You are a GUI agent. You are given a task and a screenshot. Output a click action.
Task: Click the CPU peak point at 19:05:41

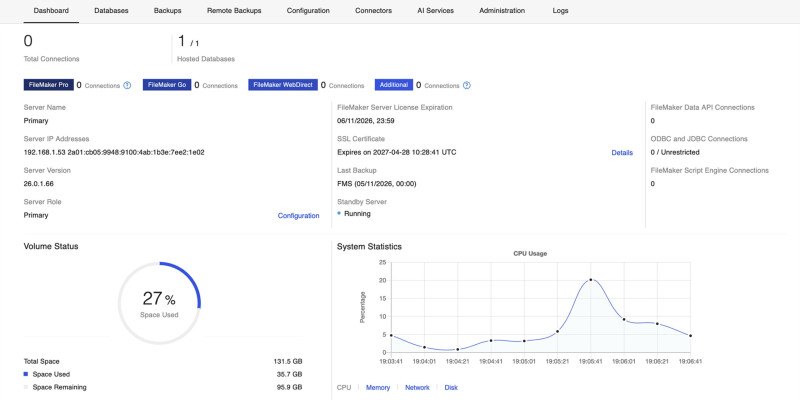click(591, 280)
